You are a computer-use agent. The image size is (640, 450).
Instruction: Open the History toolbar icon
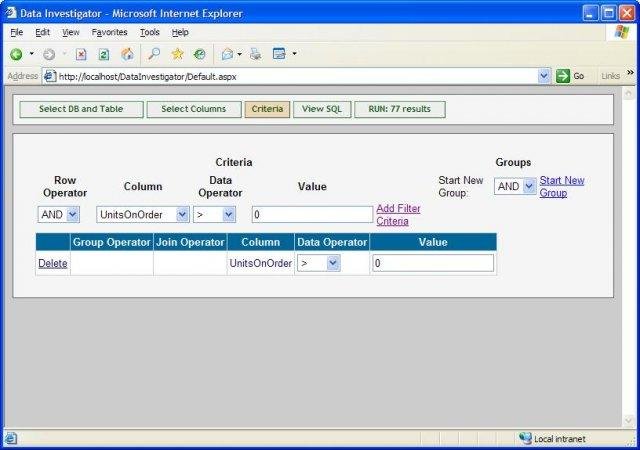(200, 54)
